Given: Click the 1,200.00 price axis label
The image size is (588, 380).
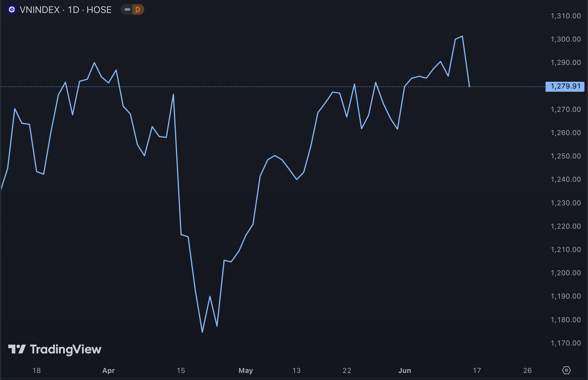Looking at the screenshot, I should (x=566, y=273).
